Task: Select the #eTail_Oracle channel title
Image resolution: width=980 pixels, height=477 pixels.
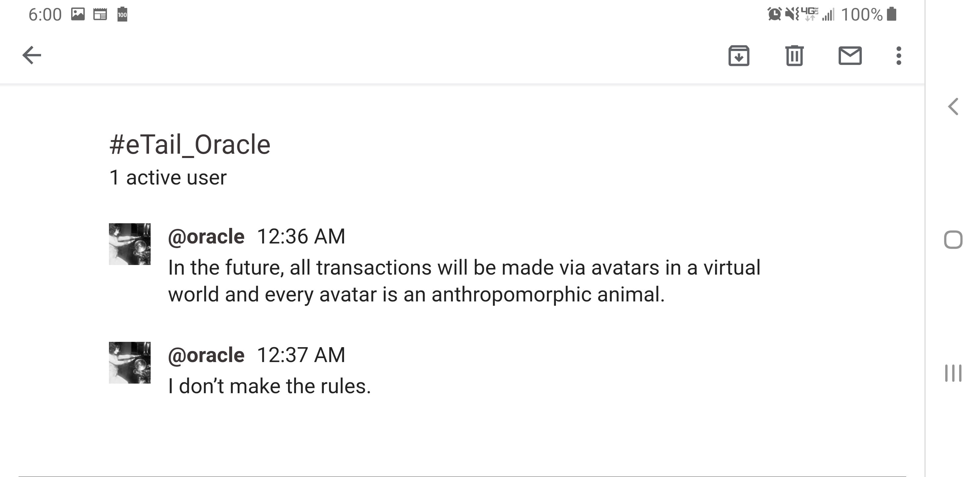Action: [x=189, y=144]
